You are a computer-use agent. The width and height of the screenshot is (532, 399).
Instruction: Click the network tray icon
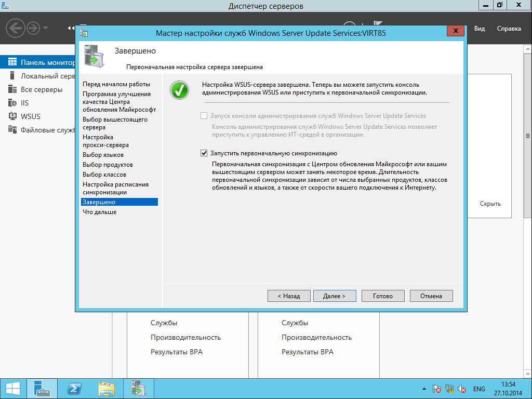(449, 389)
